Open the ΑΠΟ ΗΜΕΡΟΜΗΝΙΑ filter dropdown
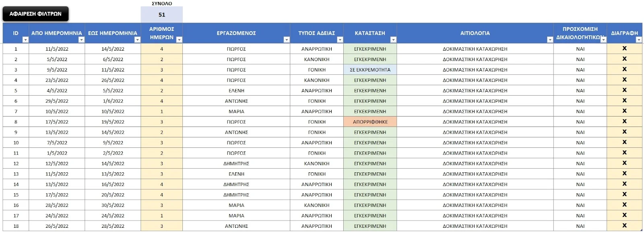The image size is (644, 233). tap(81, 40)
